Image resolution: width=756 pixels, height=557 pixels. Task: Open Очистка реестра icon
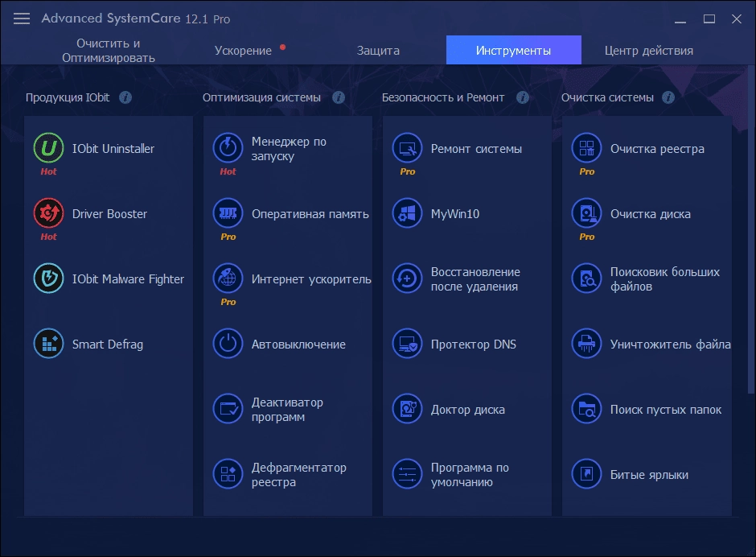587,147
